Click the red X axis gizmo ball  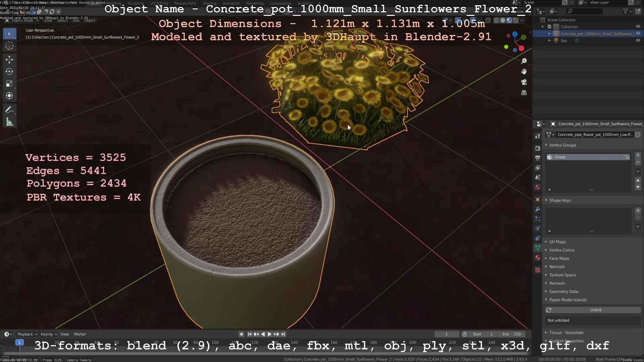tap(521, 48)
